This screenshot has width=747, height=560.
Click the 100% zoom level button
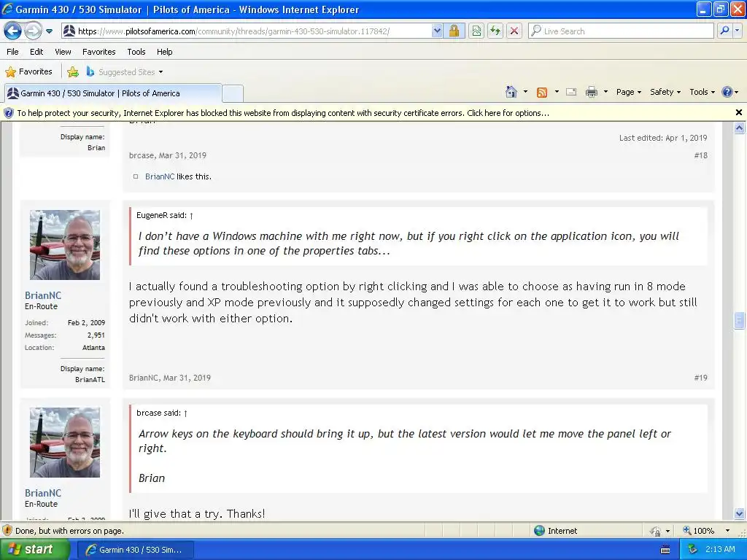pos(699,531)
